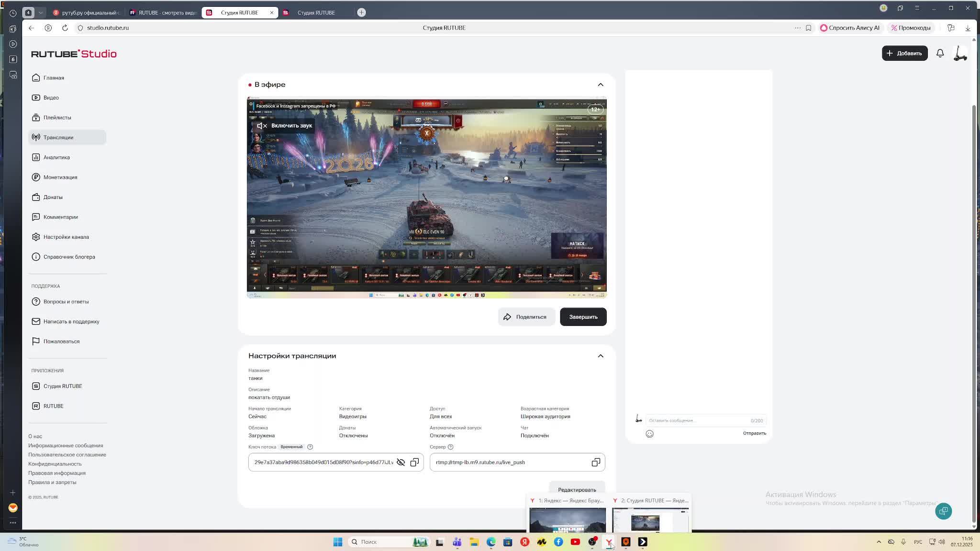Select the Студия RUTUBE window preview thumbnail
Viewport: 980px width, 551px height.
(650, 519)
